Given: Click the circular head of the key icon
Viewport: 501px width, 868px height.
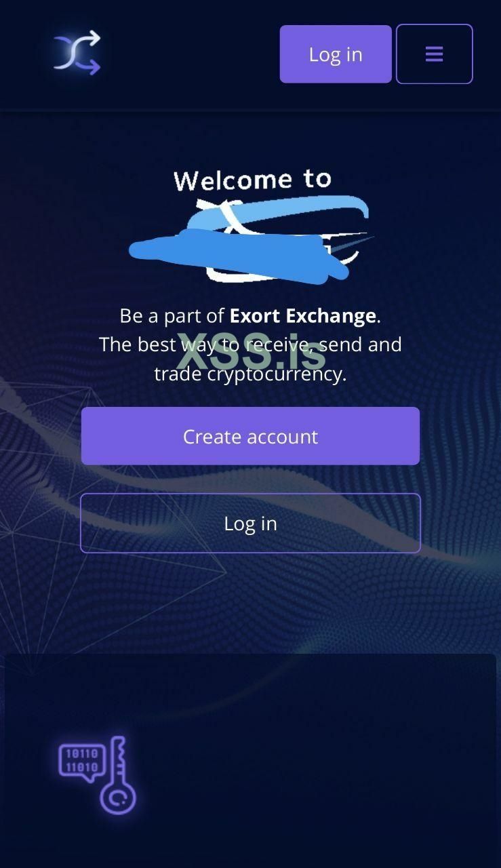Looking at the screenshot, I should [x=117, y=797].
